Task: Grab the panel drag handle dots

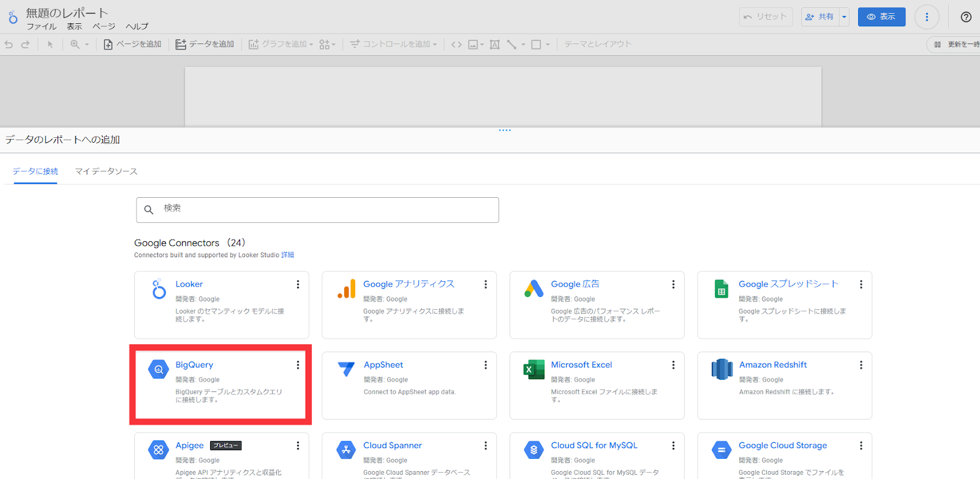Action: click(505, 130)
